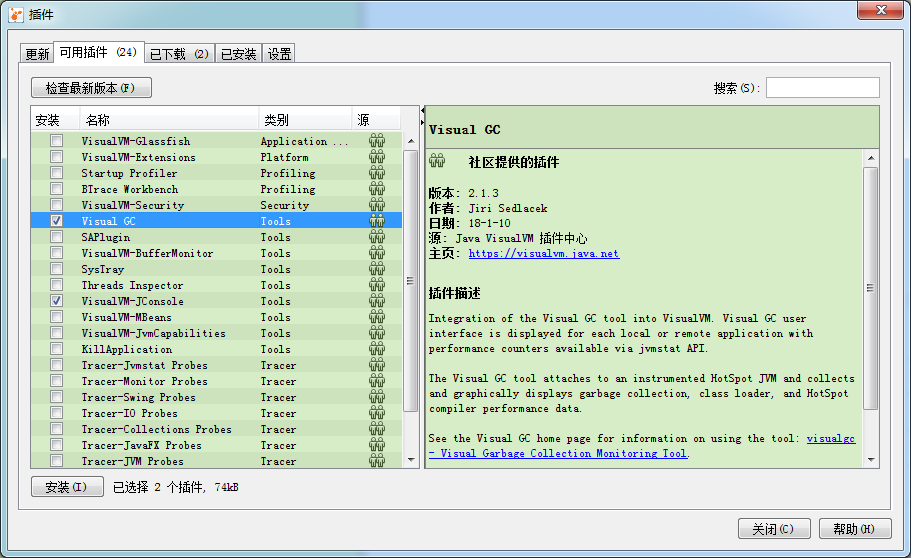911x558 pixels.
Task: Sort by the 源 column header
Action: [x=376, y=120]
